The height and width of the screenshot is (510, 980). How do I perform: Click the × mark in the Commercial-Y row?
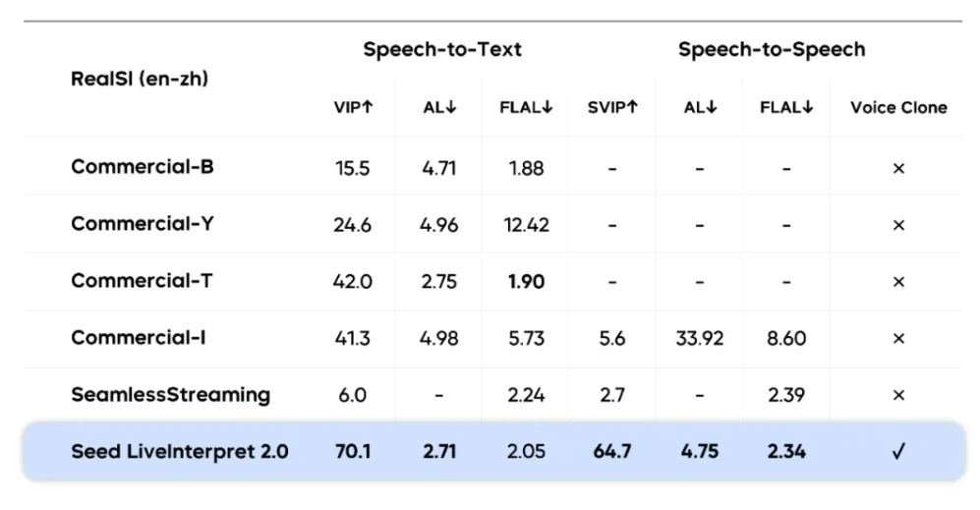click(897, 225)
